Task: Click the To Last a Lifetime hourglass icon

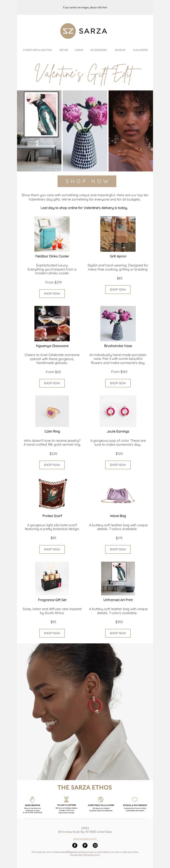Action: pyautogui.click(x=66, y=799)
